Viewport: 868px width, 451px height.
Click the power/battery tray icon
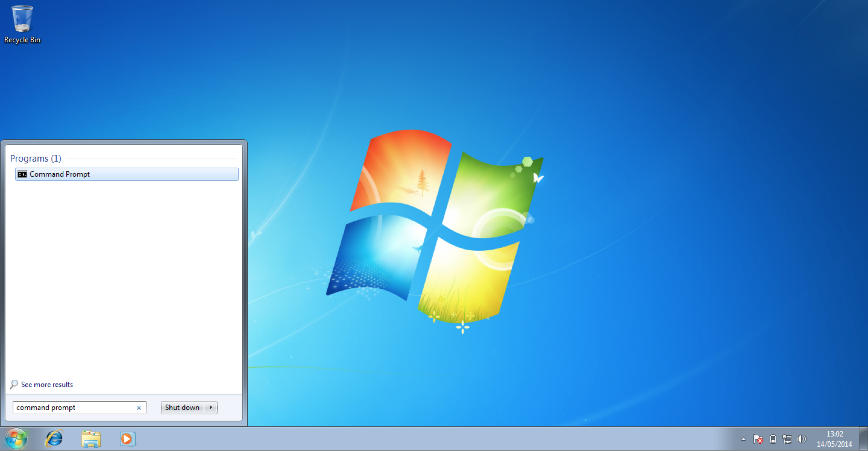773,439
